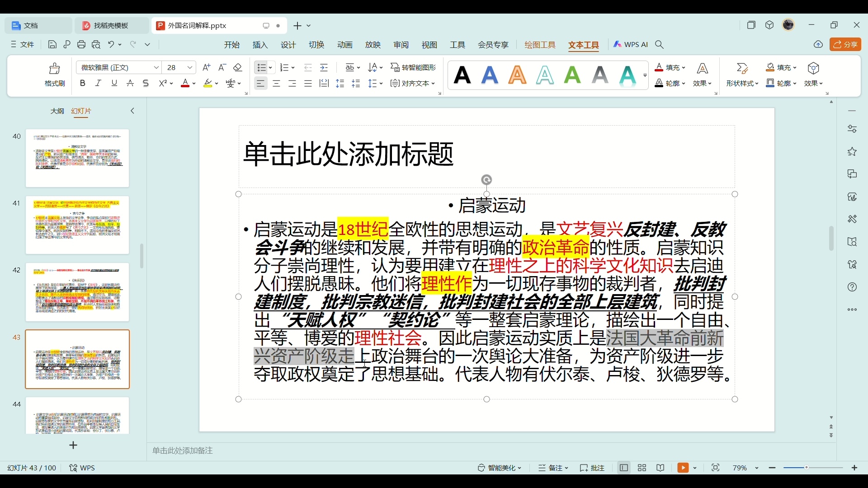Select the green A text style preset
This screenshot has height=488, width=868.
click(573, 75)
